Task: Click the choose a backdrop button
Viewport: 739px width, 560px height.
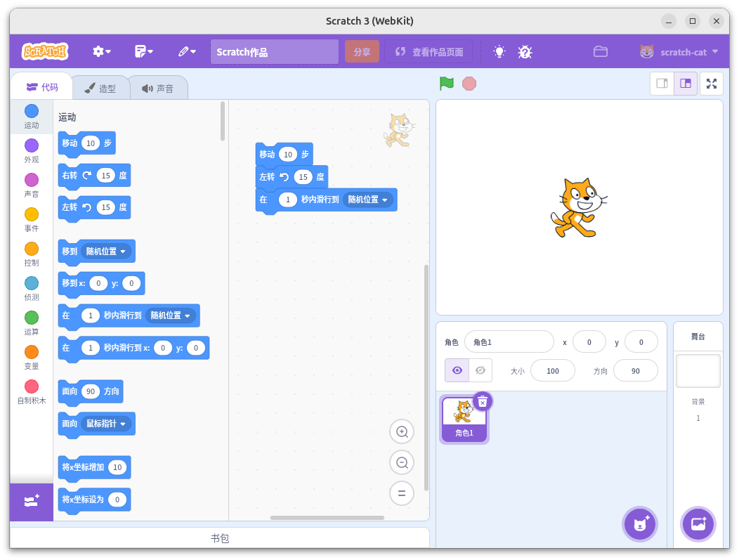Action: (x=698, y=524)
